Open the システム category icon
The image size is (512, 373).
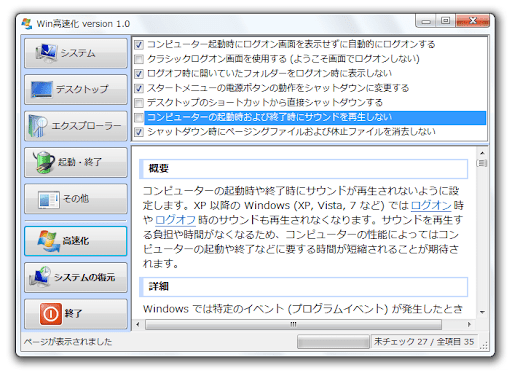coord(46,53)
